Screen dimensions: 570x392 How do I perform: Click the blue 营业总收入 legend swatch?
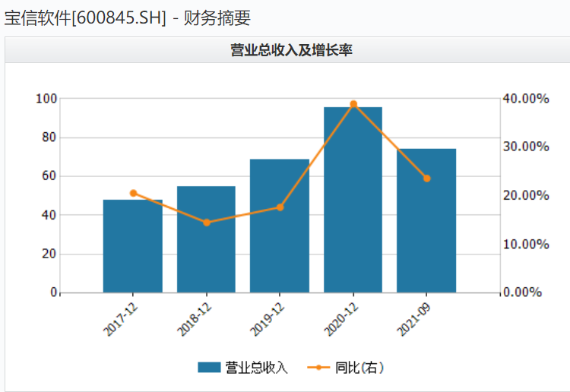coord(209,367)
